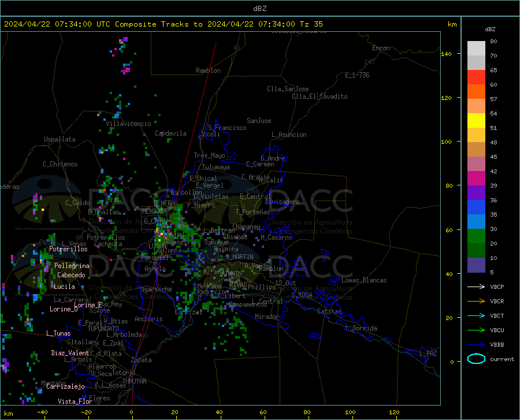Click the Potrerillos pink label
Screen dimensions: 520x420
point(68,249)
